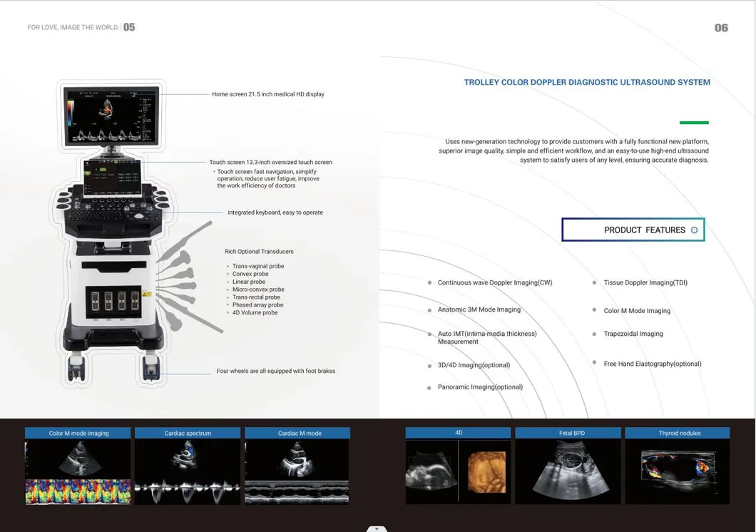Click 'Four wheels are all equipped with foot brakes'
The height and width of the screenshot is (532, 756).
tap(276, 371)
